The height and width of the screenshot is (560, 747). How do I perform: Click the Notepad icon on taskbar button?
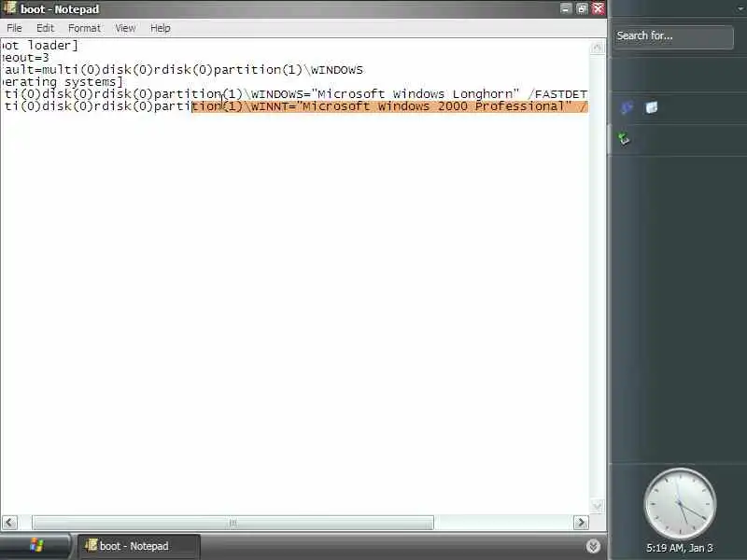[x=91, y=545]
